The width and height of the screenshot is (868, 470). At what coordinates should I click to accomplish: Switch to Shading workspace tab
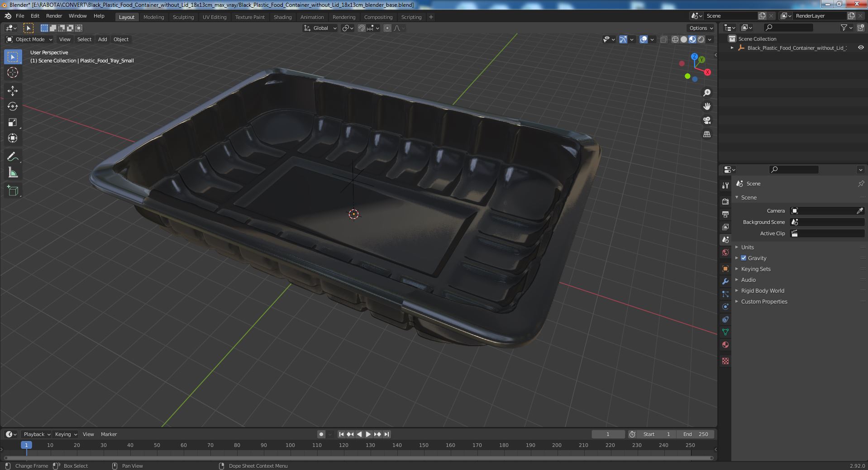point(282,17)
